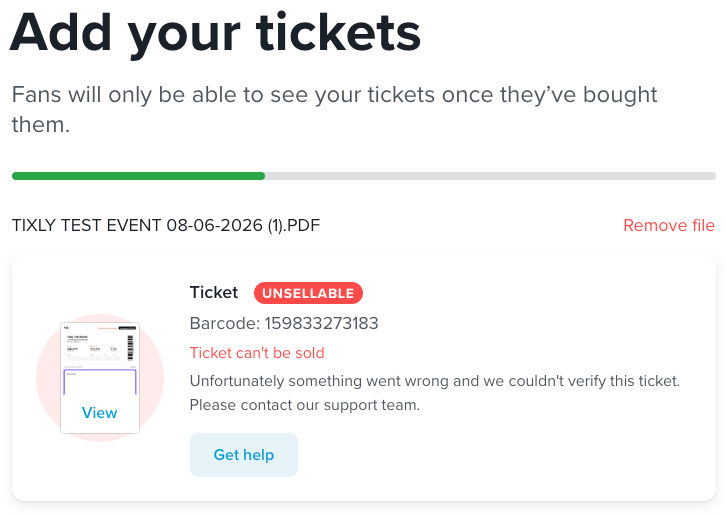Click the "Fans will only be able" subtitle text
726x515 pixels.
334,109
